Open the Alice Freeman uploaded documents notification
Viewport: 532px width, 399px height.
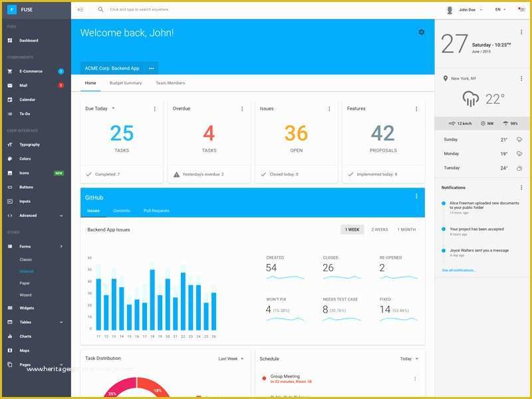481,207
